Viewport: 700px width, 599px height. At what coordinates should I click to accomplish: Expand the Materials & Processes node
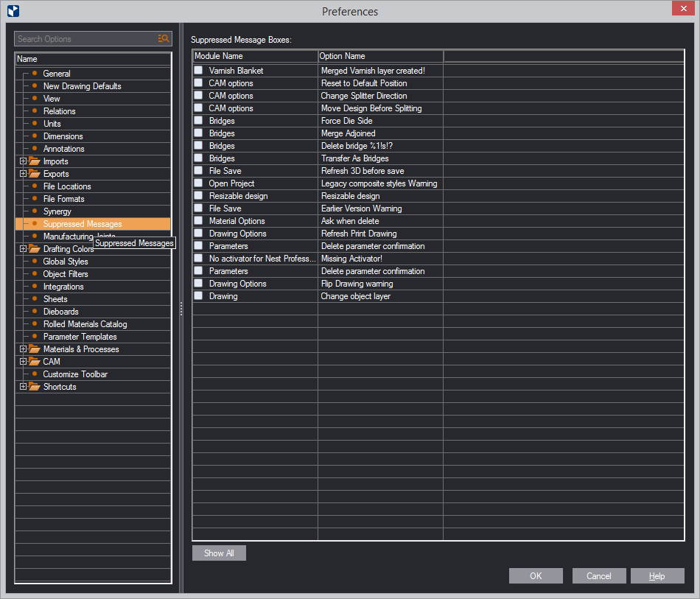(24, 349)
